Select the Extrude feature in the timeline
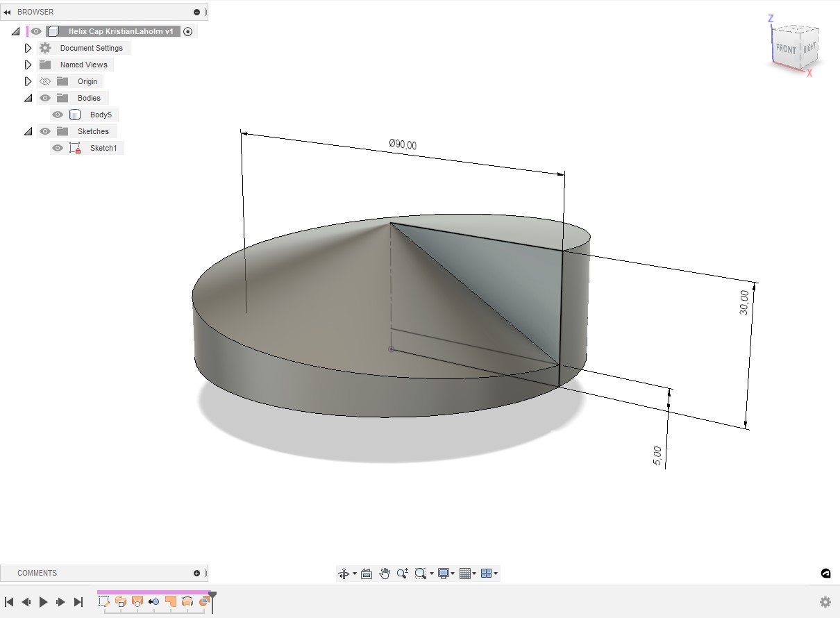Viewport: 840px width, 618px height. pos(121,601)
